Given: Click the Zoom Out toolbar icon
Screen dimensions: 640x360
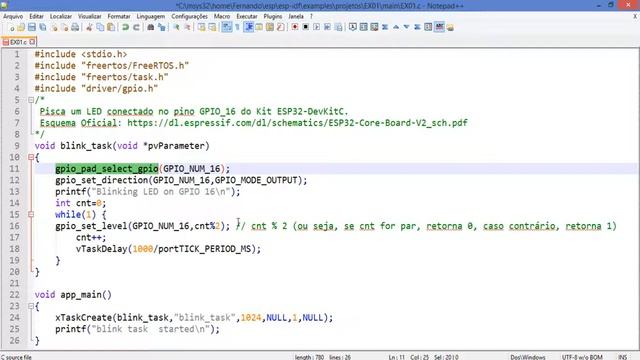Looking at the screenshot, I should coord(187,27).
